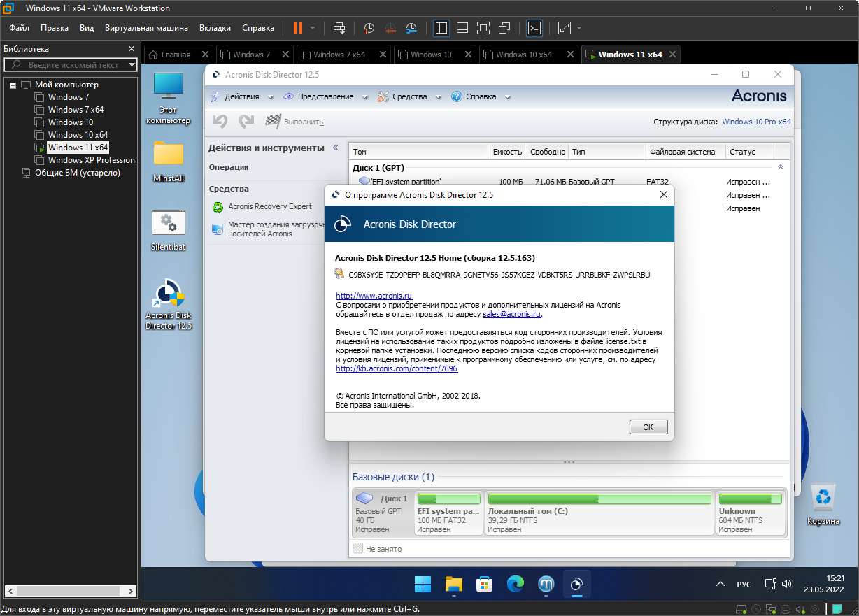Click the Windows Start button
This screenshot has height=616, width=859.
[x=423, y=584]
